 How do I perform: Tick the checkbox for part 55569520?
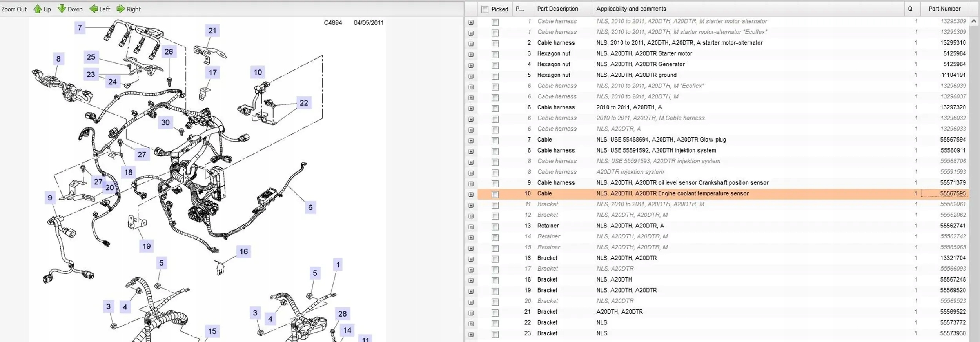coord(495,291)
